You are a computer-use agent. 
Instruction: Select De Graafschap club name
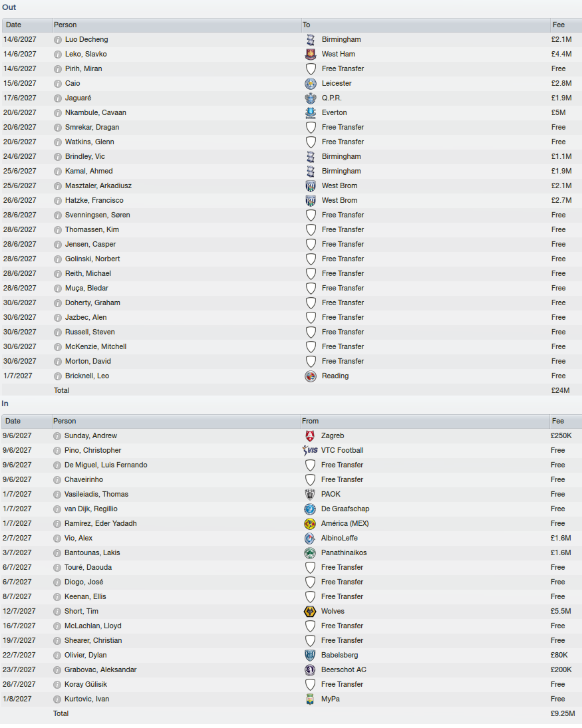[345, 509]
